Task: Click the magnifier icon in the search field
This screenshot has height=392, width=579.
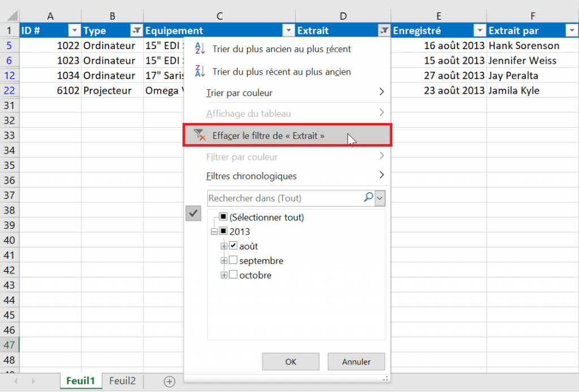Action: (369, 198)
